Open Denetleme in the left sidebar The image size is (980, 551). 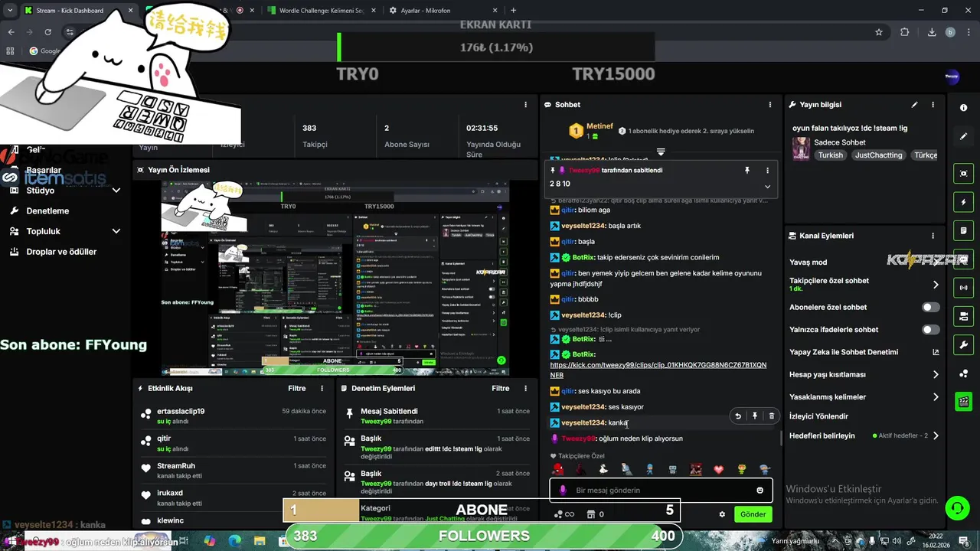click(x=47, y=211)
